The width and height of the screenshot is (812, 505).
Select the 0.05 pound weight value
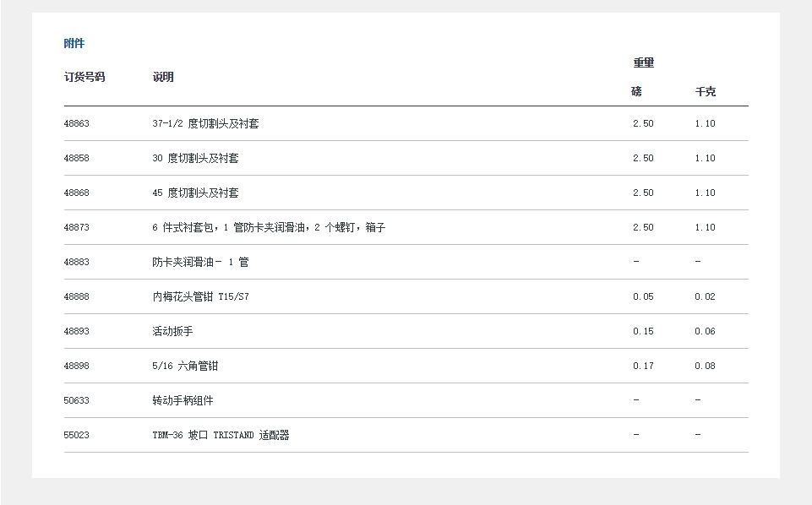click(643, 296)
